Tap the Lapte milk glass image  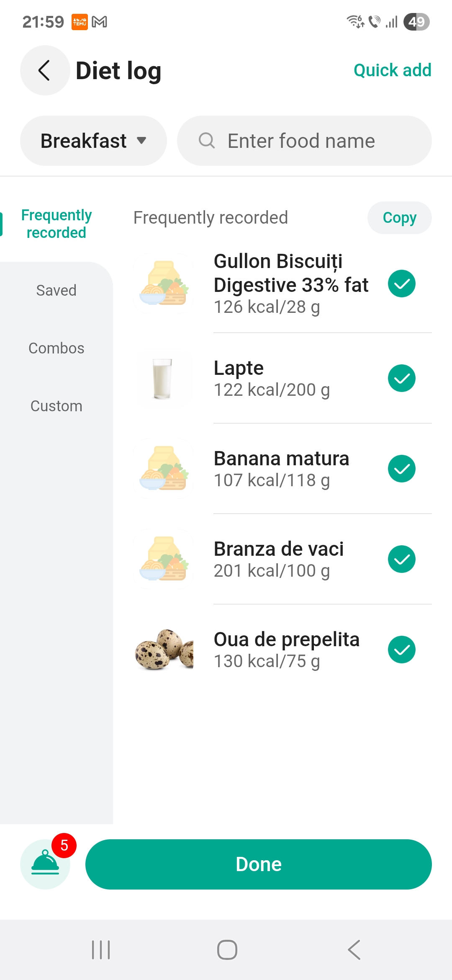[x=163, y=379]
